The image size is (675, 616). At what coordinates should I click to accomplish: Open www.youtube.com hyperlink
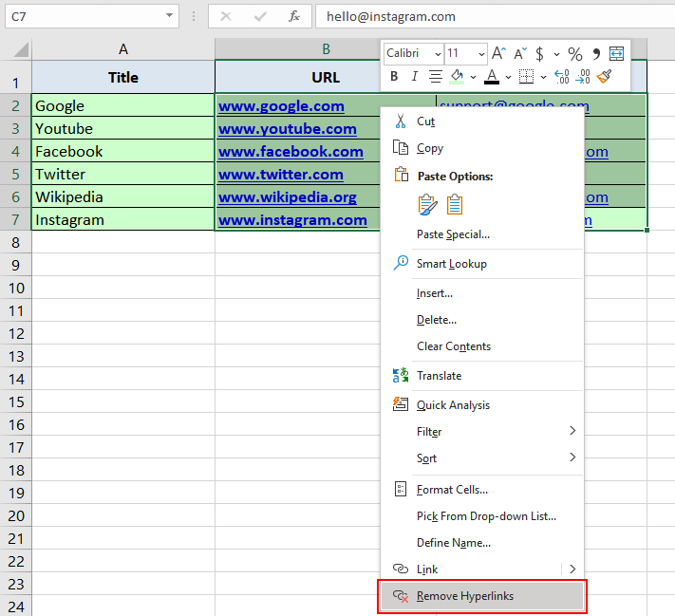point(287,129)
